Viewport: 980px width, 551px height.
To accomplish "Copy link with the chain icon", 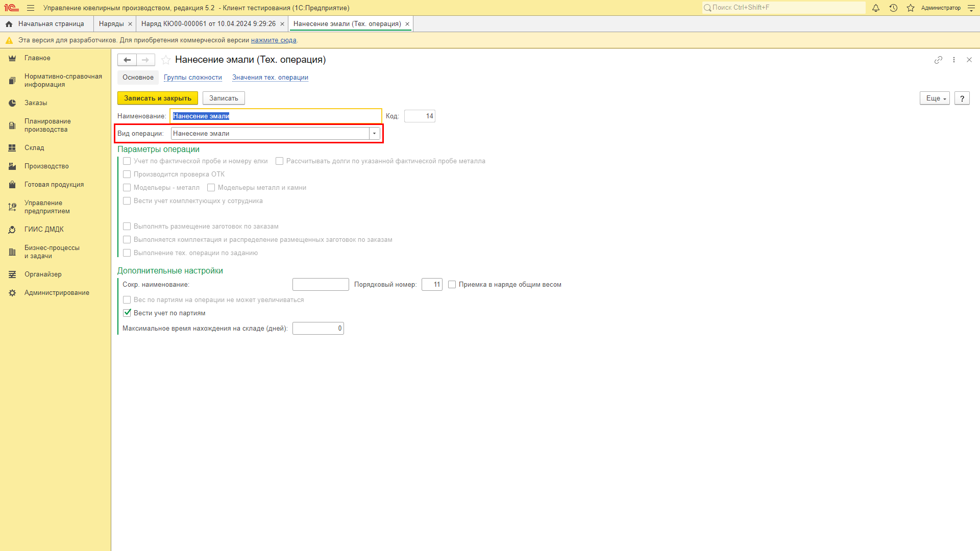I will [938, 60].
